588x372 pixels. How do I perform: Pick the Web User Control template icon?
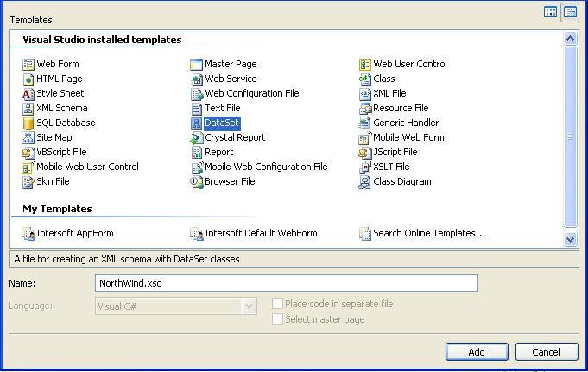click(365, 65)
